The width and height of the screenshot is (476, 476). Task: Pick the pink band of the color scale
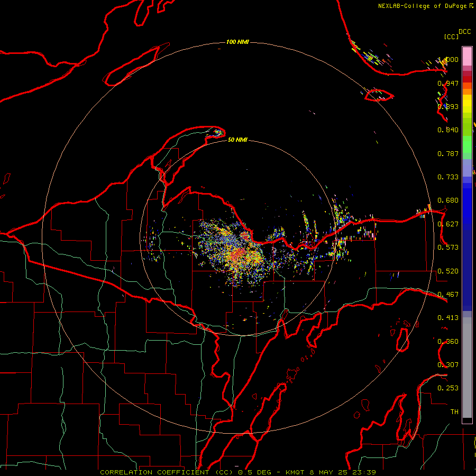coord(467,57)
